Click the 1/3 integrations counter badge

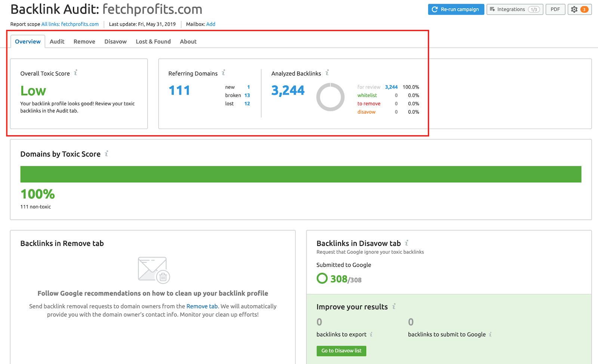534,9
